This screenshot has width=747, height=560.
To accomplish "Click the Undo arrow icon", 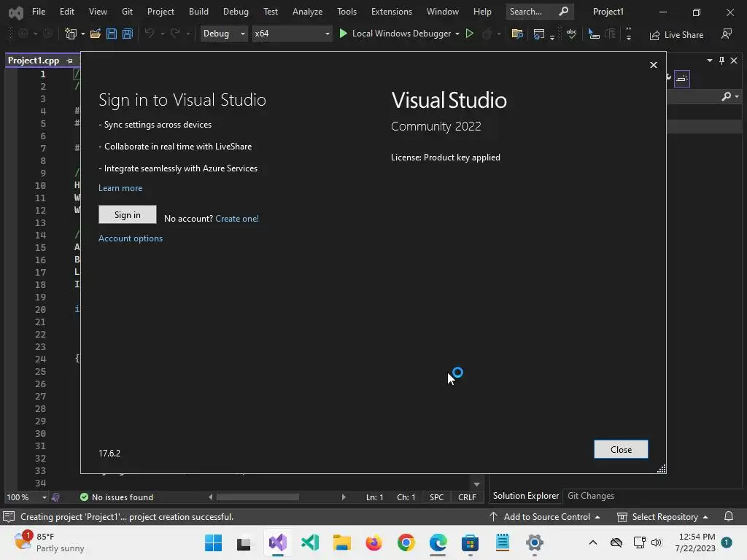I will tap(150, 34).
